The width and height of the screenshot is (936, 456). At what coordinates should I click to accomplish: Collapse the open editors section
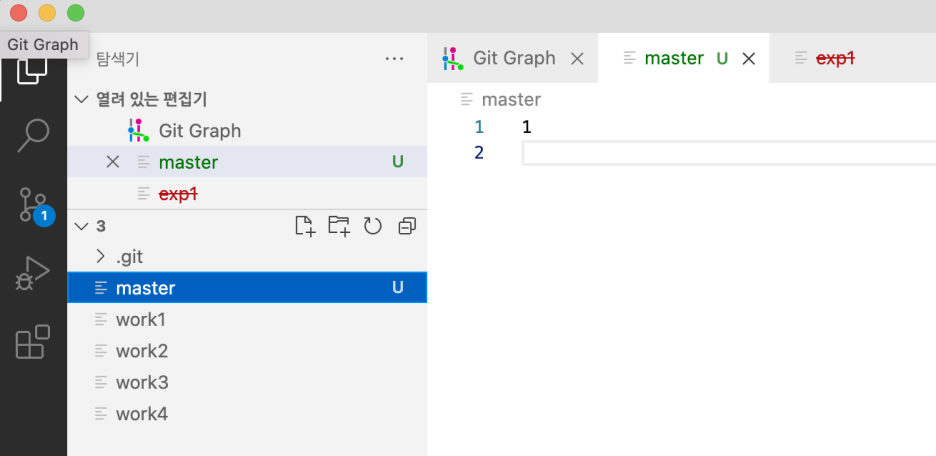[x=81, y=99]
